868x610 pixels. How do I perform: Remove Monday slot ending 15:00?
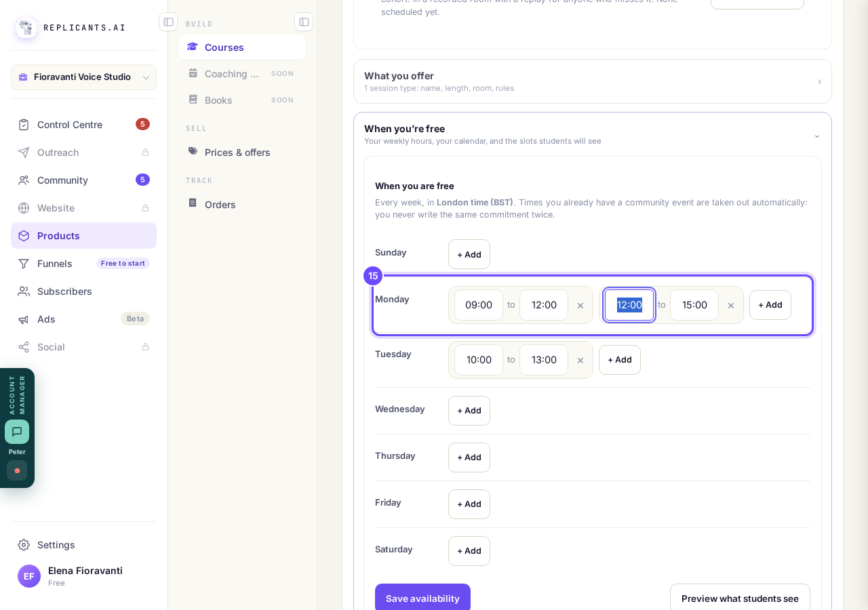[x=731, y=306]
